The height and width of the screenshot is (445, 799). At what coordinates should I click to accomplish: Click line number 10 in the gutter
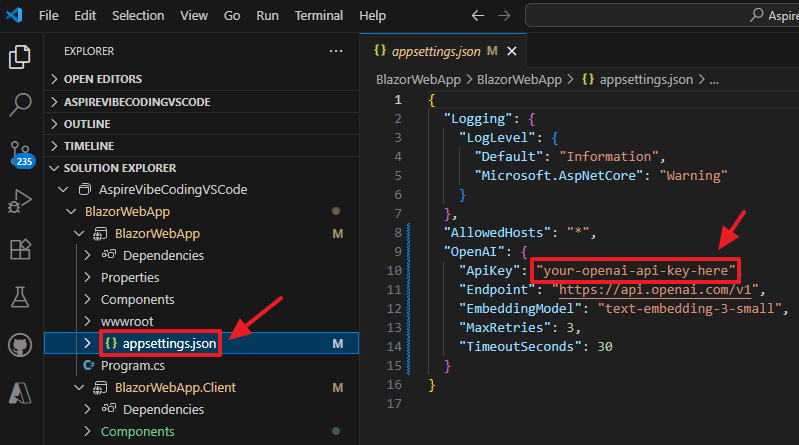pos(394,271)
